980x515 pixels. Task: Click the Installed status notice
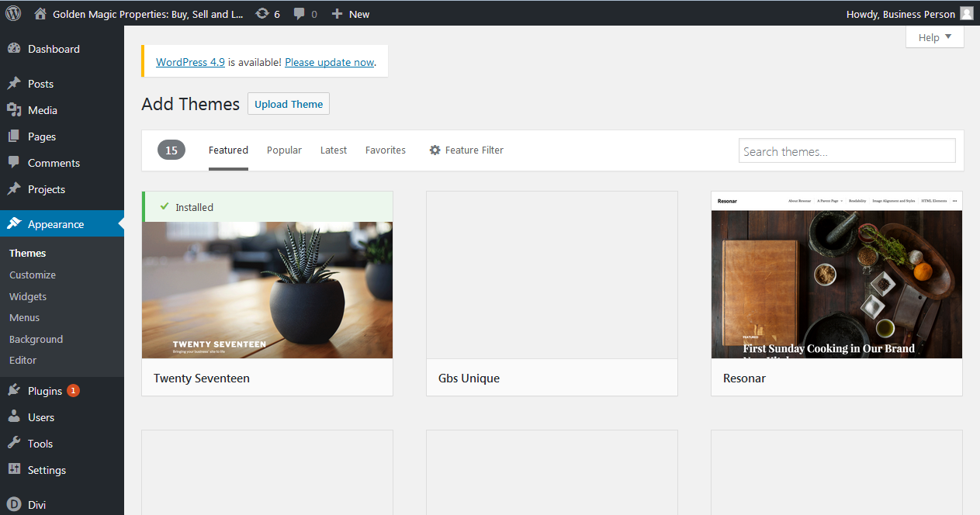click(267, 207)
